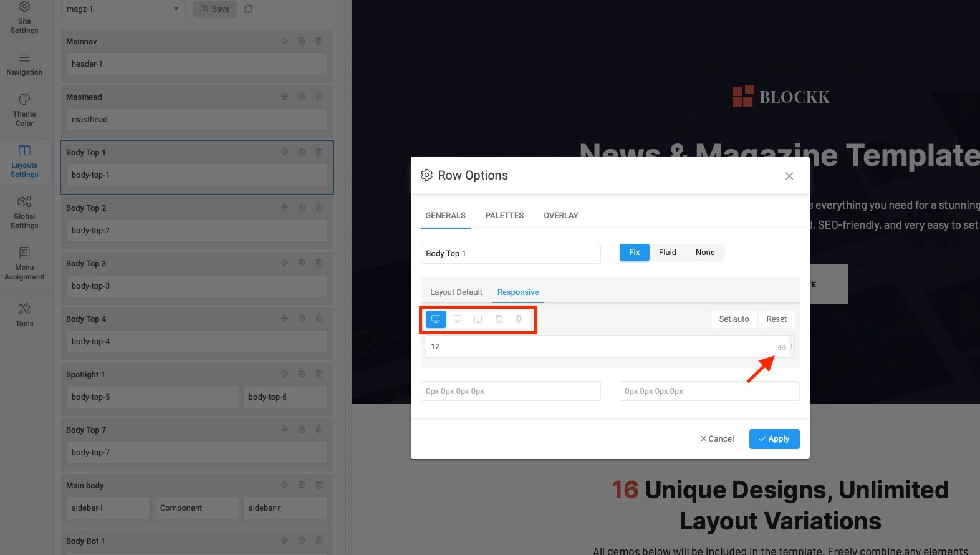Viewport: 980px width, 555px height.
Task: Click the Set auto button
Action: coord(734,319)
